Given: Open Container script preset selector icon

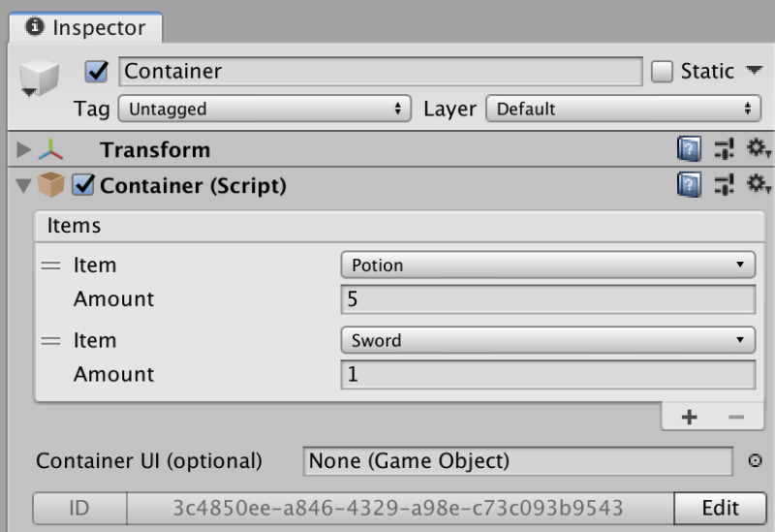Looking at the screenshot, I should click(725, 184).
